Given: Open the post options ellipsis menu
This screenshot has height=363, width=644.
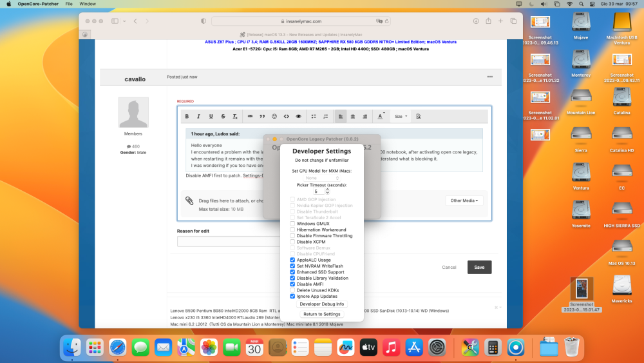Looking at the screenshot, I should click(x=490, y=77).
